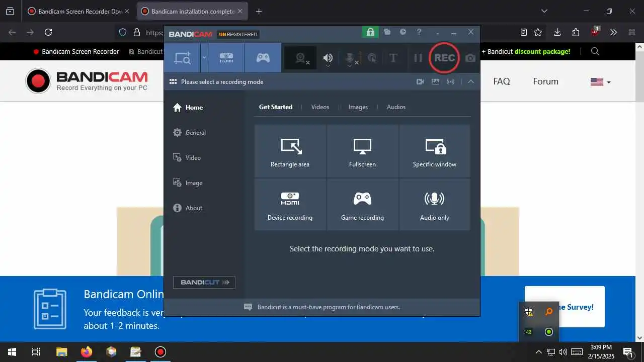Click the Bandicam logo on the webpage
The height and width of the screenshot is (362, 644).
tap(87, 81)
